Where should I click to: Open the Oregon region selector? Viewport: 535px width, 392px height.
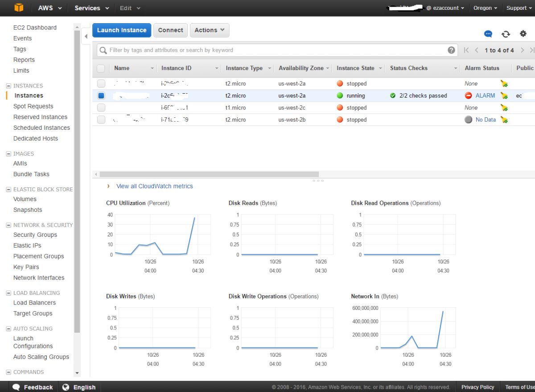(x=485, y=8)
